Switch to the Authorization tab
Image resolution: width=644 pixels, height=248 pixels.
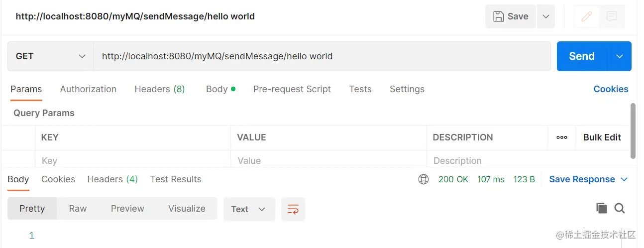pos(88,89)
